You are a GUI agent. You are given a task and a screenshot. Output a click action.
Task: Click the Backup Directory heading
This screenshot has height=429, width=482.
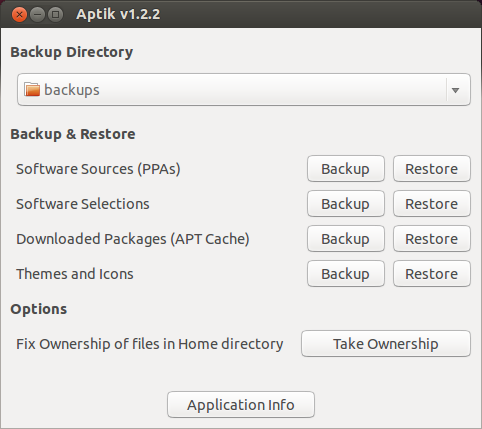tap(72, 52)
